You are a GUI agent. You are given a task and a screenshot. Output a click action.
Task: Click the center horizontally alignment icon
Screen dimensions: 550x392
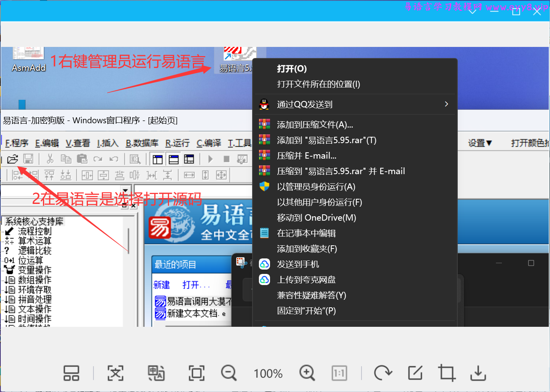[x=87, y=175]
